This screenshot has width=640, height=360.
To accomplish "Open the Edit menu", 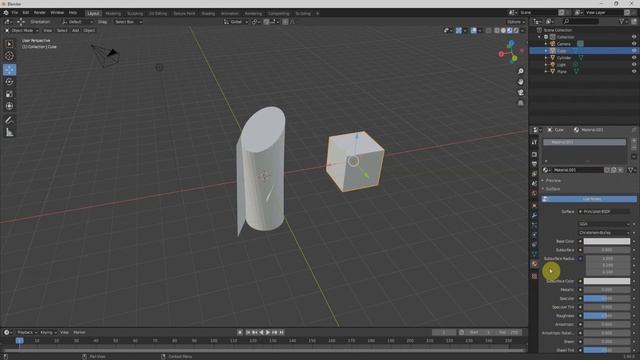I will [x=26, y=13].
